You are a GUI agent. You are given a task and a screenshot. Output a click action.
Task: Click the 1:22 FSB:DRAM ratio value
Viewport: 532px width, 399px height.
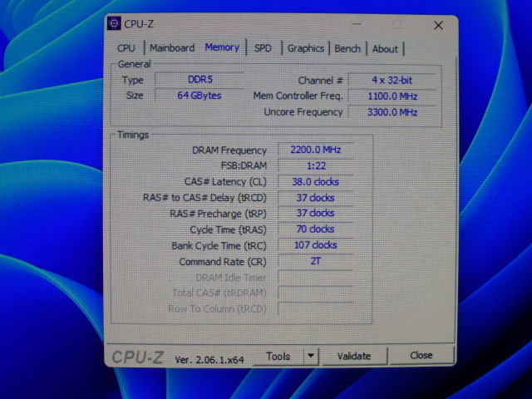pos(316,165)
